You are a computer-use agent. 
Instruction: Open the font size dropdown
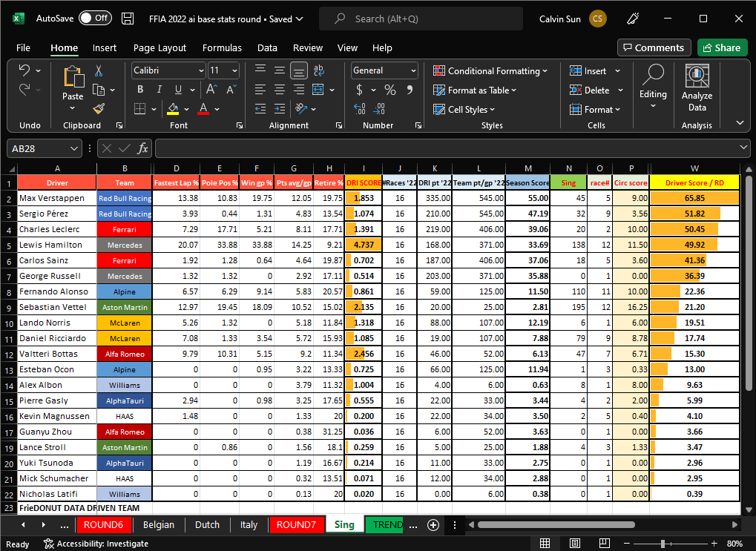(234, 71)
